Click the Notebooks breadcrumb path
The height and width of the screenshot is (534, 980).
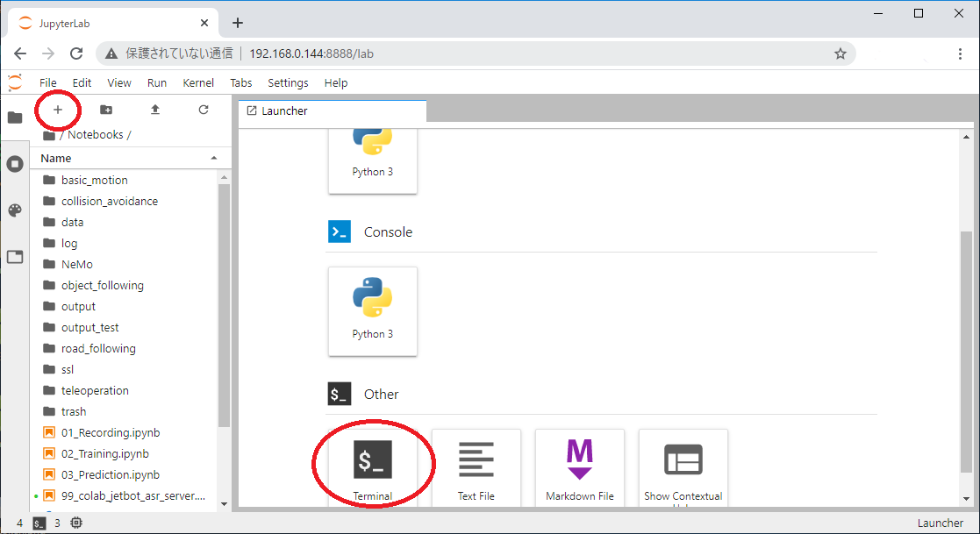[96, 135]
